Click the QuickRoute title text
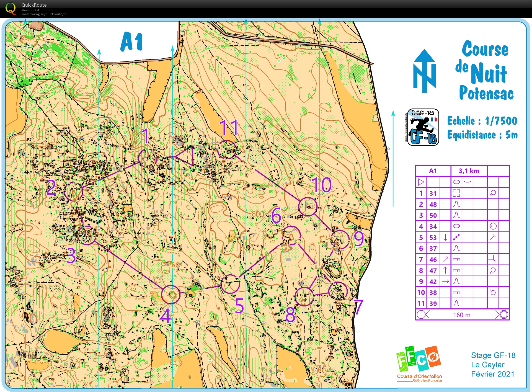The width and height of the screenshot is (532, 392). 34,5
